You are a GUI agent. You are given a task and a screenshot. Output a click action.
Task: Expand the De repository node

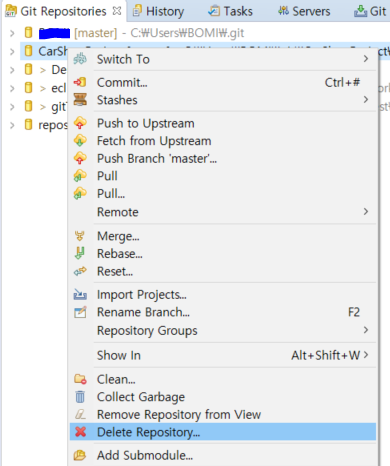tap(12, 70)
